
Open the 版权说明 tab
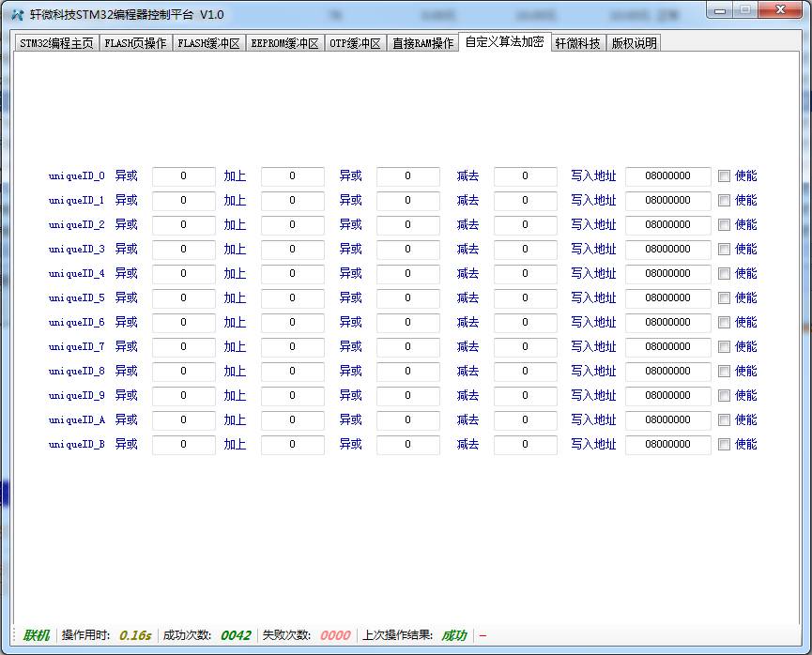pos(634,43)
